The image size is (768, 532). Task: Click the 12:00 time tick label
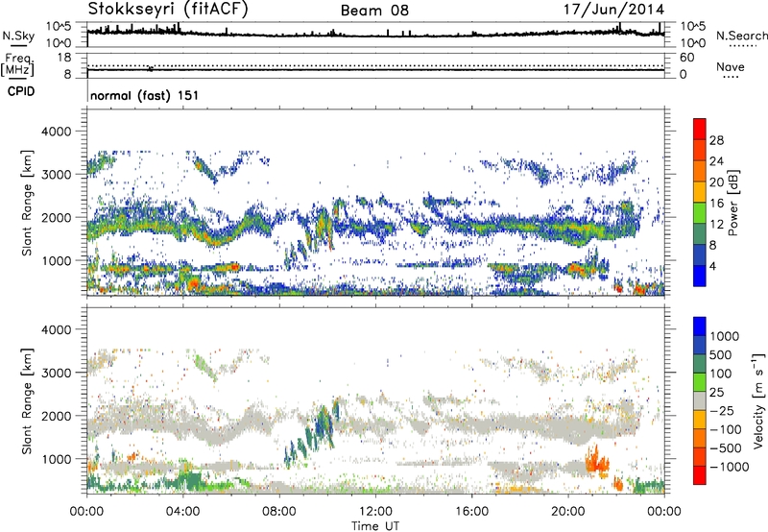click(x=375, y=511)
